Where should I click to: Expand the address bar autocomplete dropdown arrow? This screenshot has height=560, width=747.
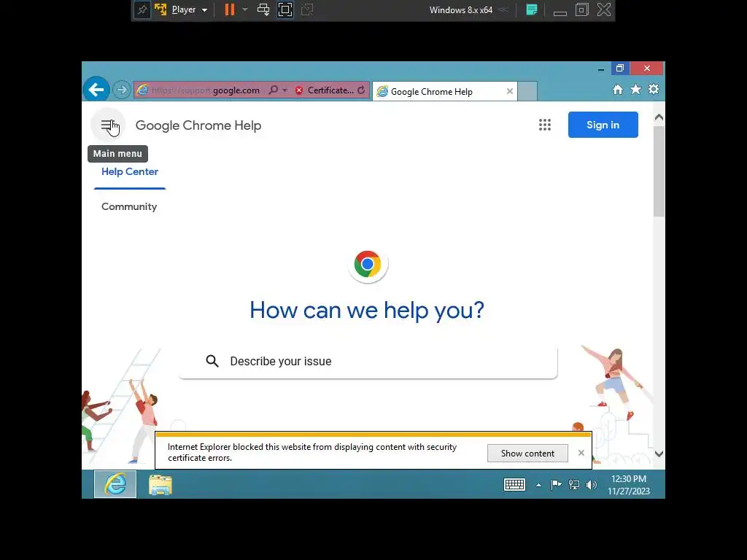click(x=285, y=90)
